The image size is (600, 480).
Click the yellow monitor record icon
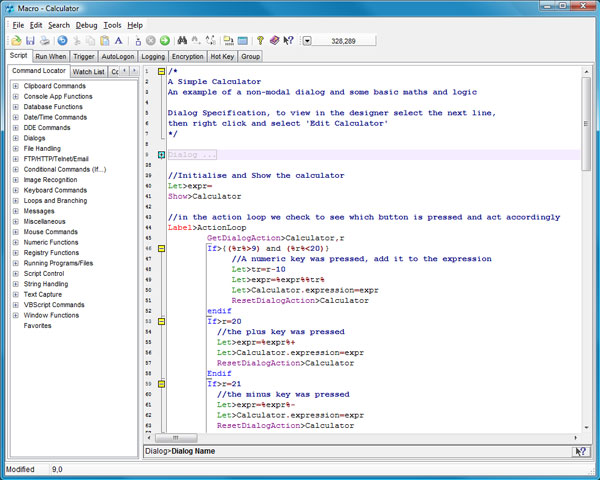[228, 41]
